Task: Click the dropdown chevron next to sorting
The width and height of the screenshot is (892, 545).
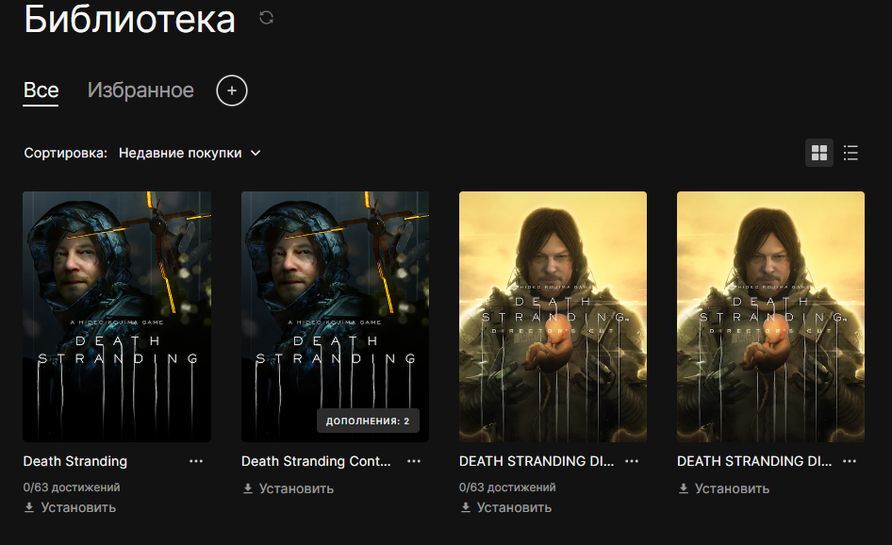Action: (x=255, y=153)
